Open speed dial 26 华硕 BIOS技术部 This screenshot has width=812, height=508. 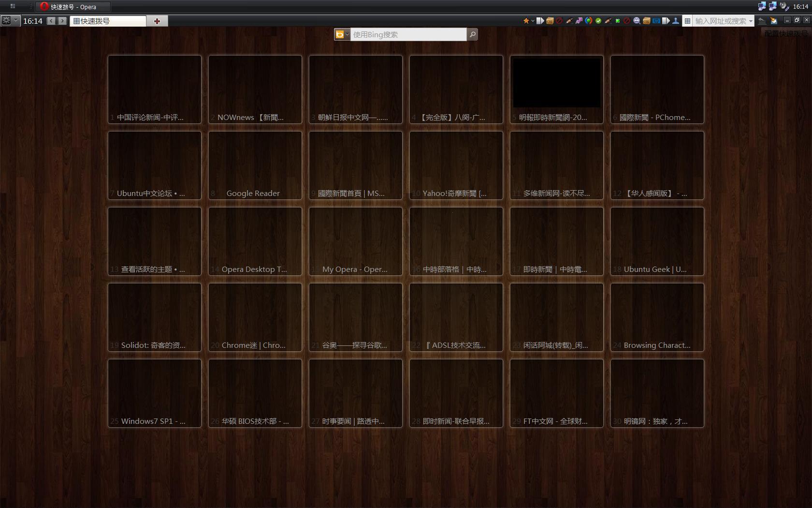point(255,393)
